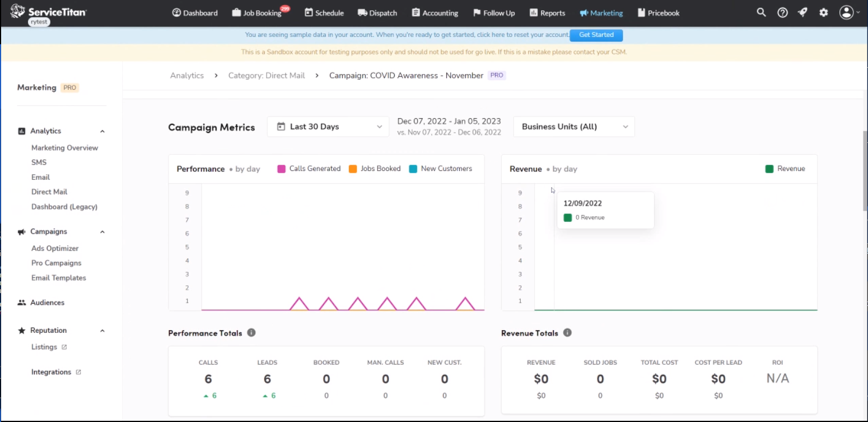
Task: Open Reports in top navigation
Action: pyautogui.click(x=547, y=13)
